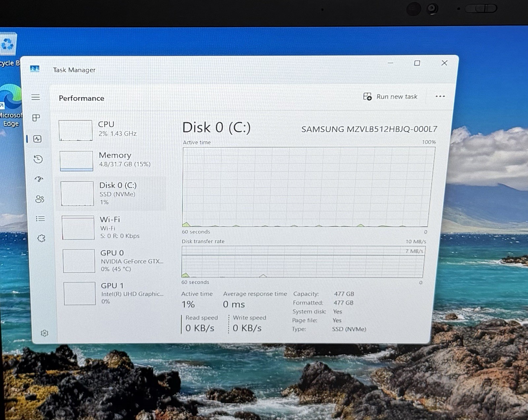Open Microsoft Edge desktop shortcut
The width and height of the screenshot is (528, 420).
click(x=11, y=106)
